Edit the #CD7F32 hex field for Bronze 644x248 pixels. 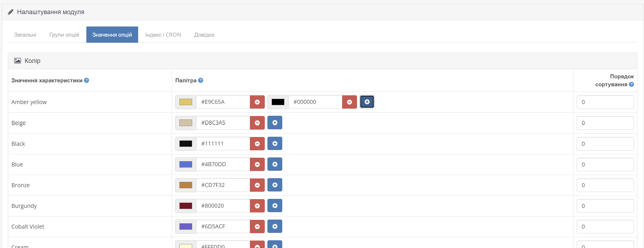tap(223, 185)
